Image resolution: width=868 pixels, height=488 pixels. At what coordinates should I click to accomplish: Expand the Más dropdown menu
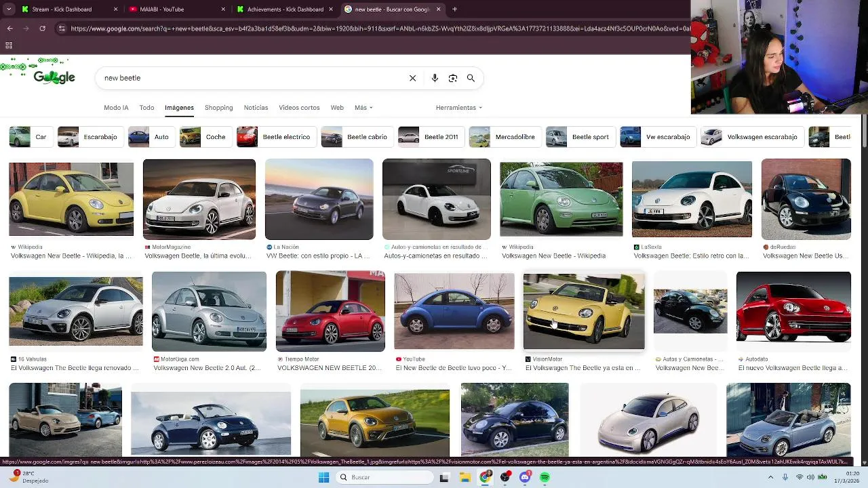pos(363,108)
